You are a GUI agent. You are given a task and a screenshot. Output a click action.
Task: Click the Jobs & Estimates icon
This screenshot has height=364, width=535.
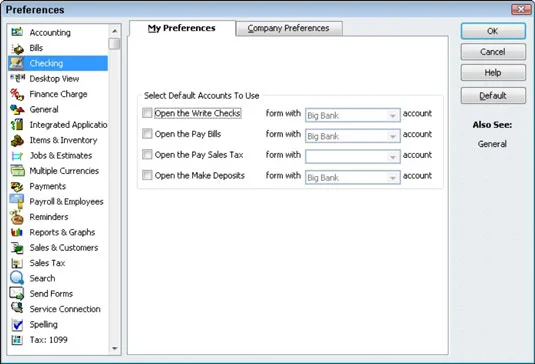[x=17, y=156]
